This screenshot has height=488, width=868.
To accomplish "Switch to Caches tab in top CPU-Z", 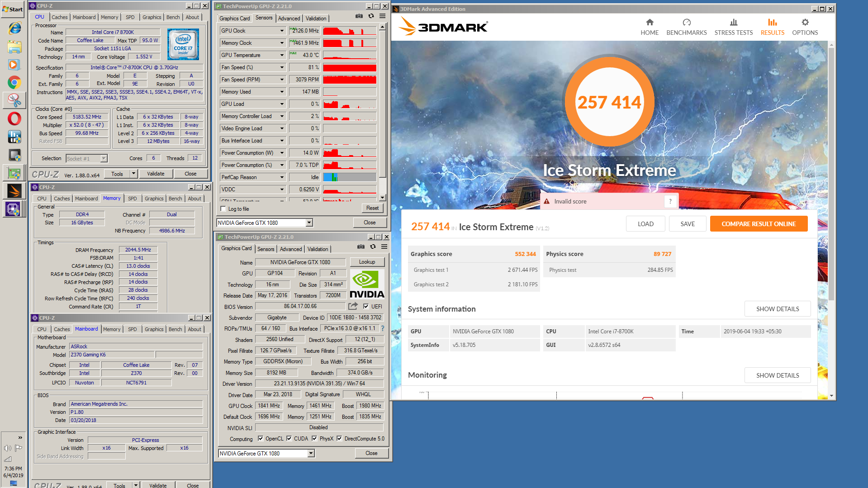I will (60, 17).
